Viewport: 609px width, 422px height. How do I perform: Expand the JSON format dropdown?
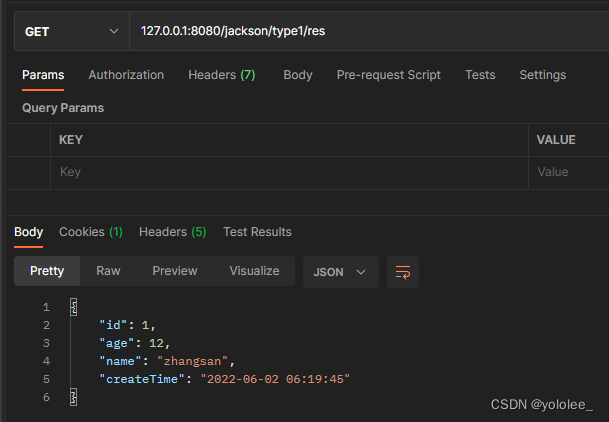pos(340,271)
